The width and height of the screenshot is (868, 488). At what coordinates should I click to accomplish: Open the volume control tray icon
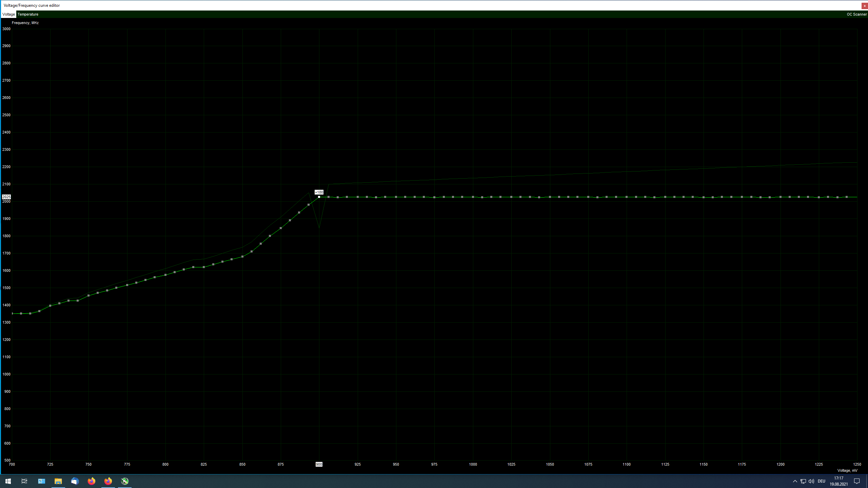[811, 481]
